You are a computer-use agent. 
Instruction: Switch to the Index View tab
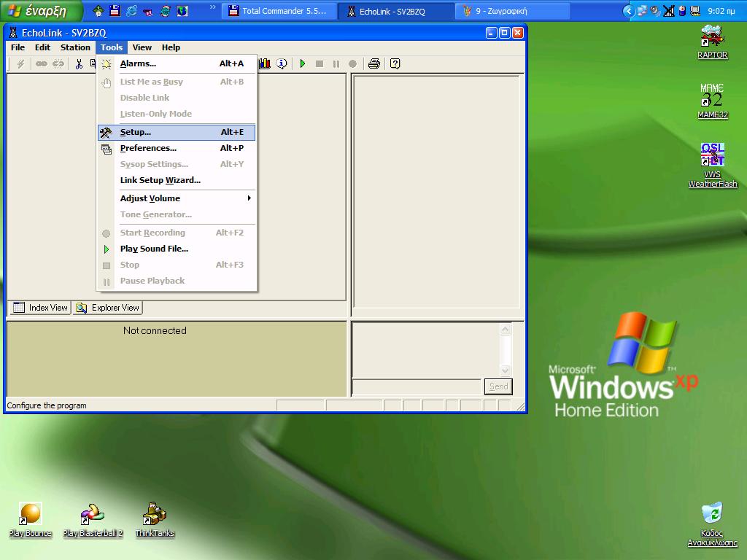[x=40, y=308]
